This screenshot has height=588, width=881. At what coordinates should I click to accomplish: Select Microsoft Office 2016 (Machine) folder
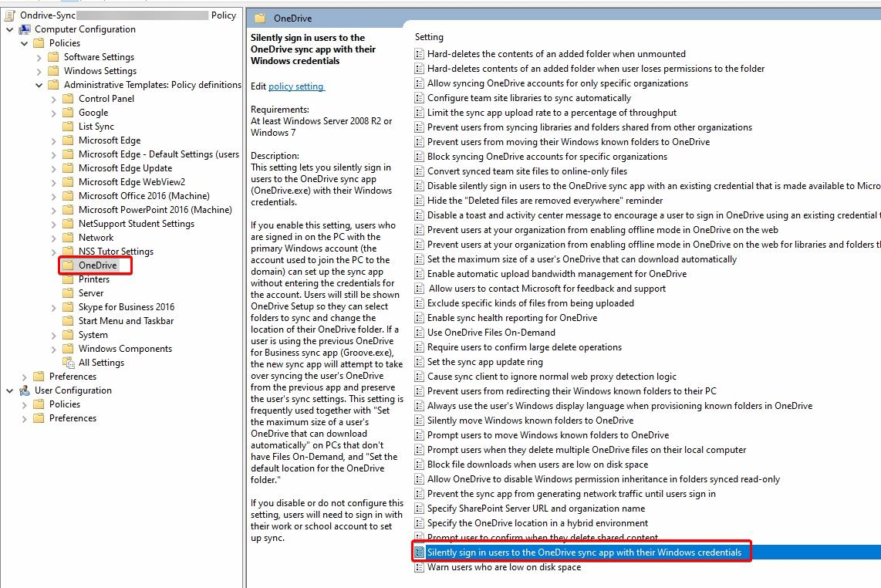143,196
